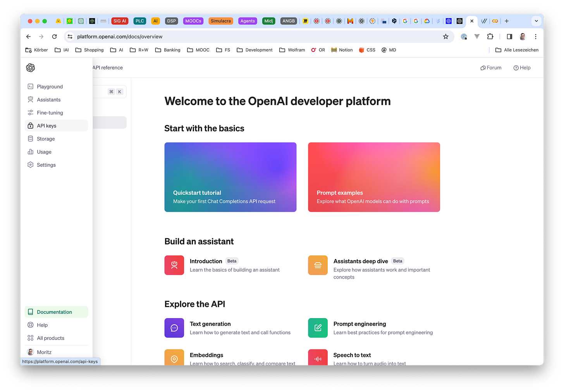
Task: Click the Usage bar chart icon
Action: pos(31,152)
